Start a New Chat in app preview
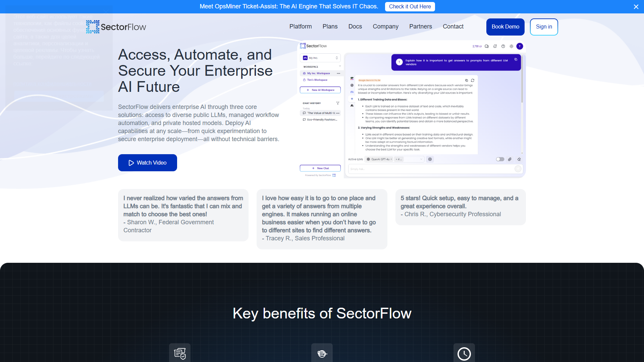644x362 pixels. 320,168
